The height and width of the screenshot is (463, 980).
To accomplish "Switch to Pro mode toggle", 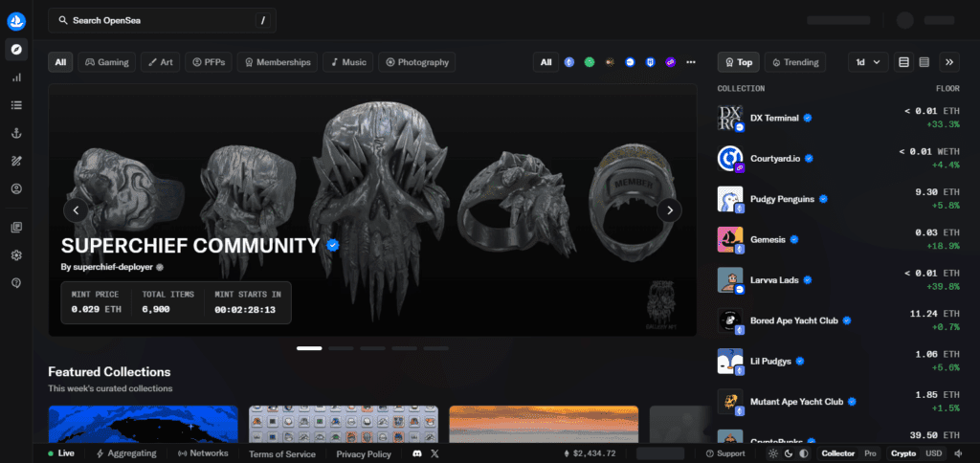I will (870, 453).
